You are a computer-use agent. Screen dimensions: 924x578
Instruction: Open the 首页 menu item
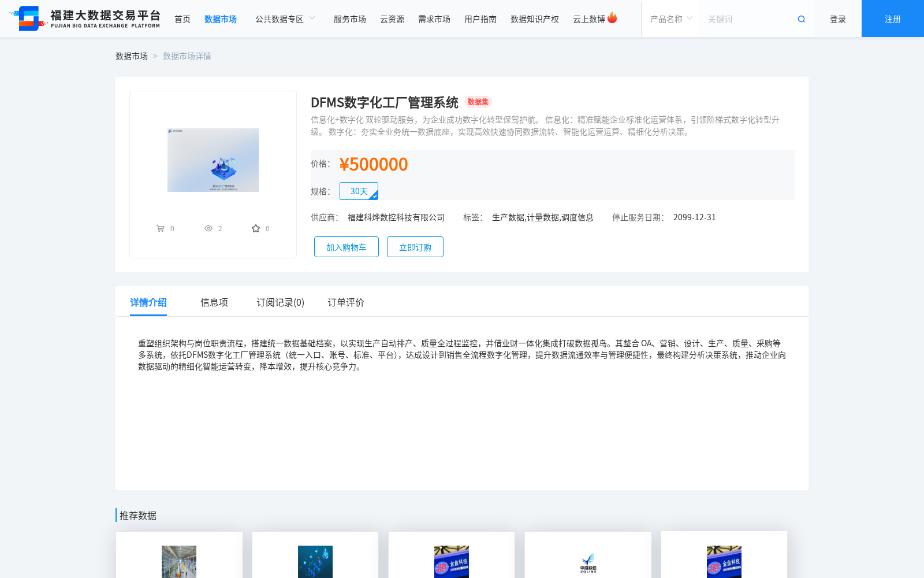(182, 19)
